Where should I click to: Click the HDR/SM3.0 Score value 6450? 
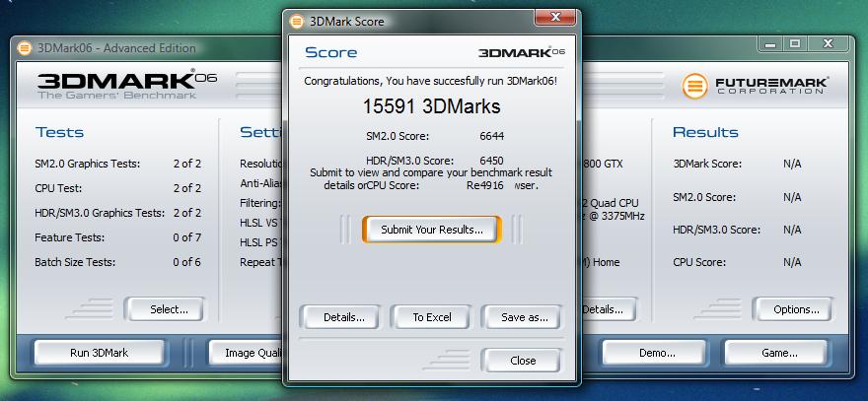(491, 161)
